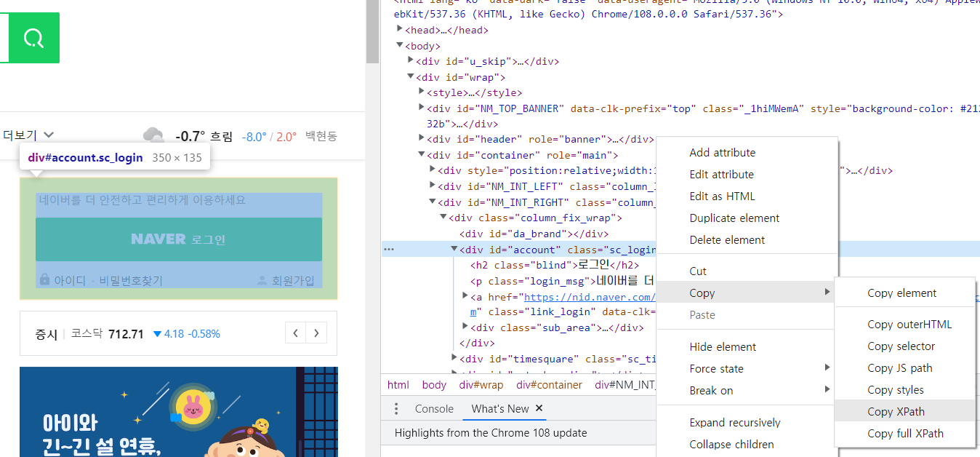Expand the style element node
The width and height of the screenshot is (980, 457).
[x=422, y=92]
